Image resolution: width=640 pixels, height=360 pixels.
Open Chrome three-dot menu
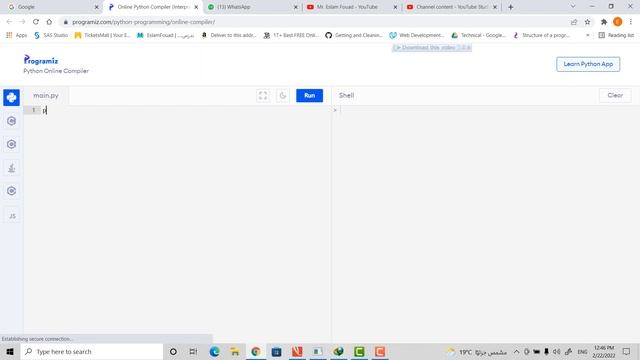pos(631,22)
